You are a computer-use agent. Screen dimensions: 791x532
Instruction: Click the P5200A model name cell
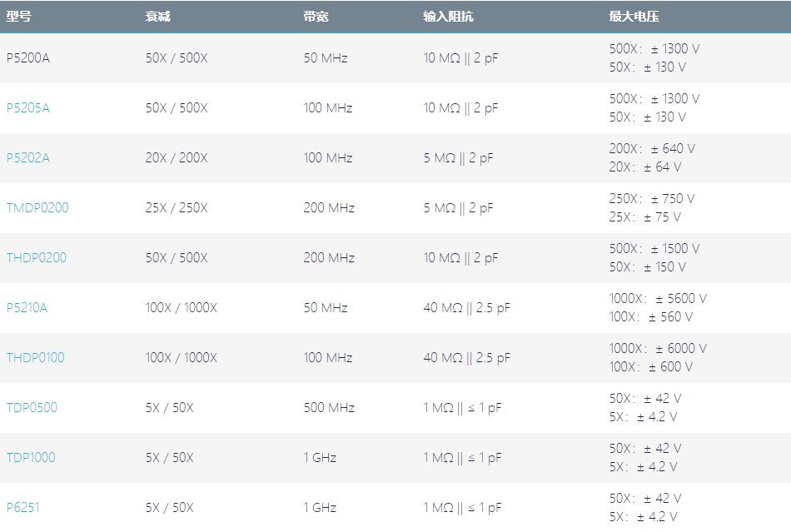click(27, 58)
